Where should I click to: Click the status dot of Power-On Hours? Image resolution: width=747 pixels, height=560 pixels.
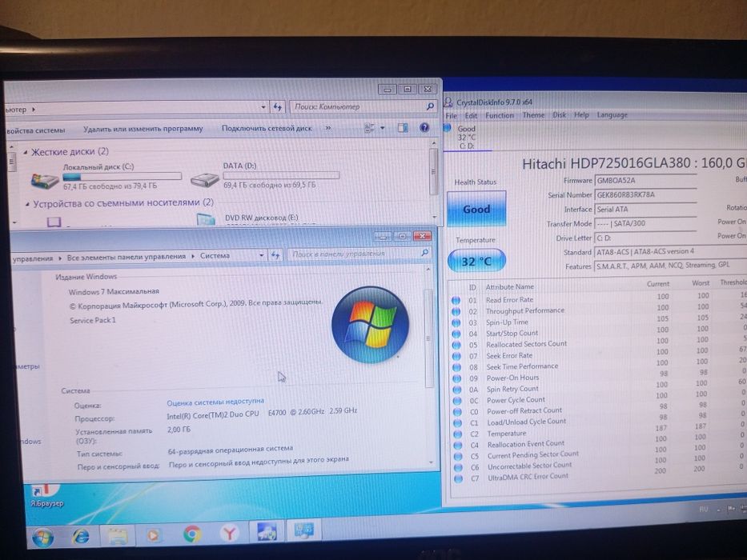[457, 378]
